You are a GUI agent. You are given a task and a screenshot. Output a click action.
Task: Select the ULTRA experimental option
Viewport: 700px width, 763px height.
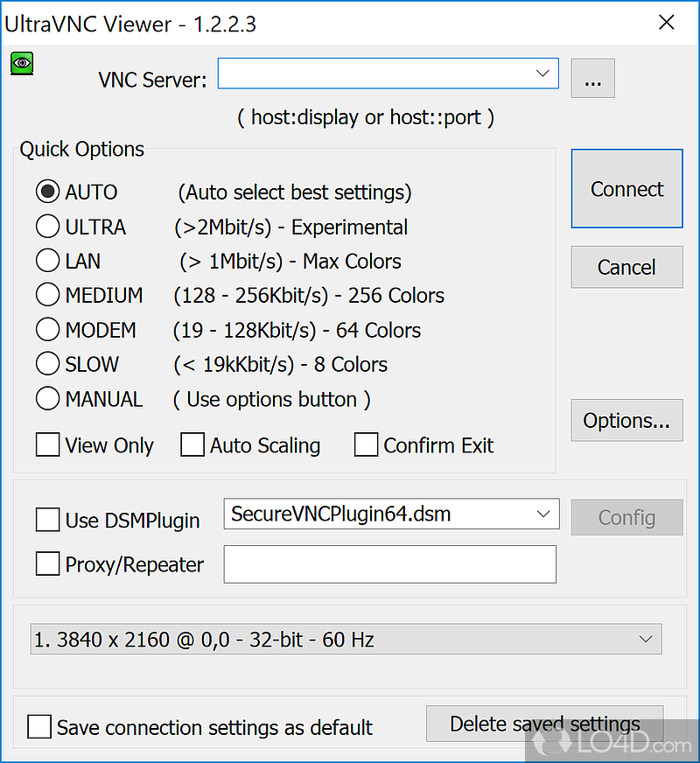tap(47, 227)
